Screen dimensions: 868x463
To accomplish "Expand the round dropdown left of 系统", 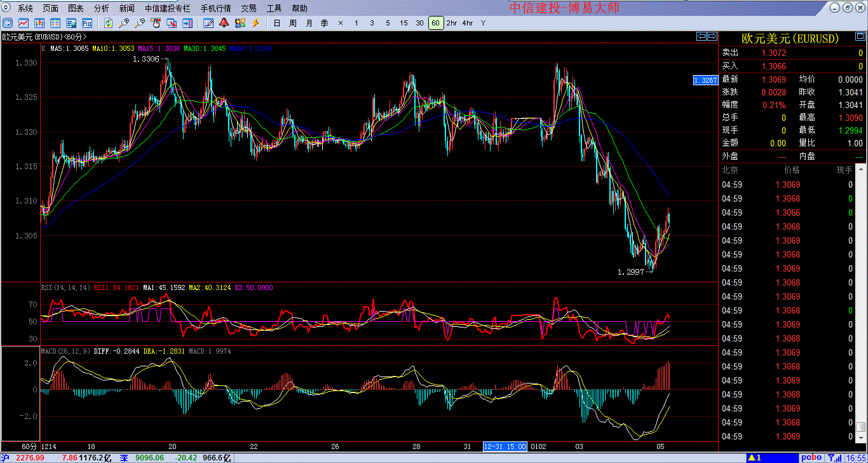I will click(x=6, y=8).
